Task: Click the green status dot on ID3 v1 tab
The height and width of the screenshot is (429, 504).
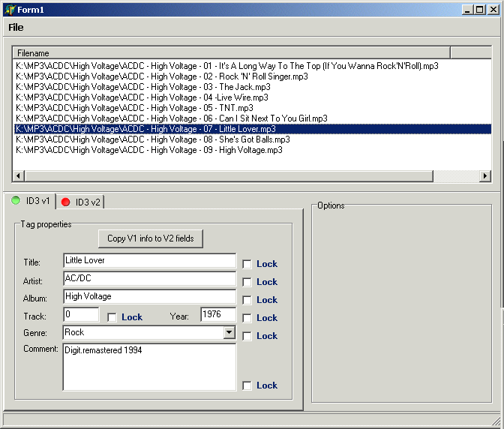Action: [16, 200]
